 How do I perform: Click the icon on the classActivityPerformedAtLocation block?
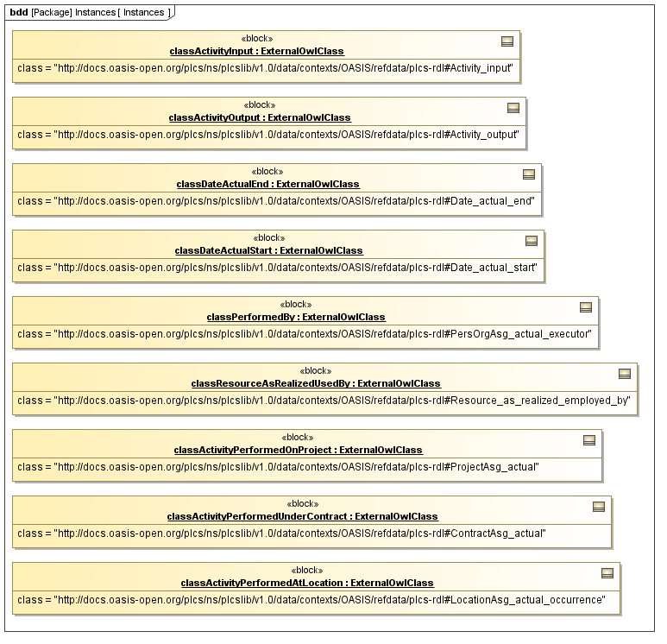607,573
